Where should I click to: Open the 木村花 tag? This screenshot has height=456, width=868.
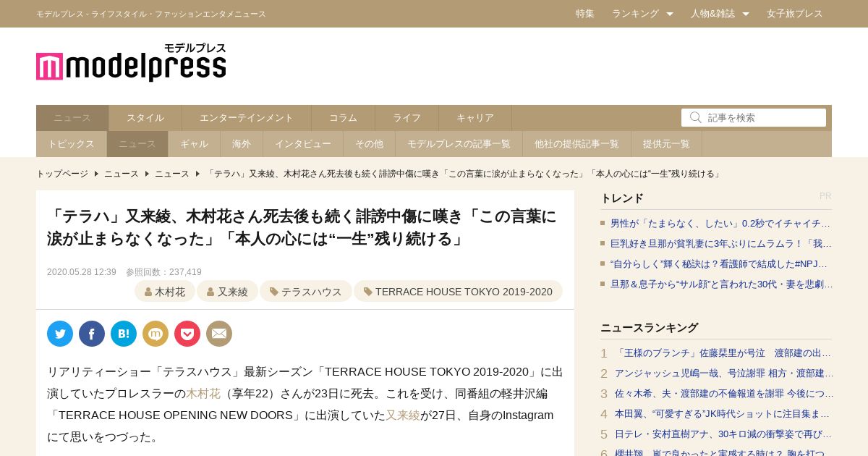(165, 291)
